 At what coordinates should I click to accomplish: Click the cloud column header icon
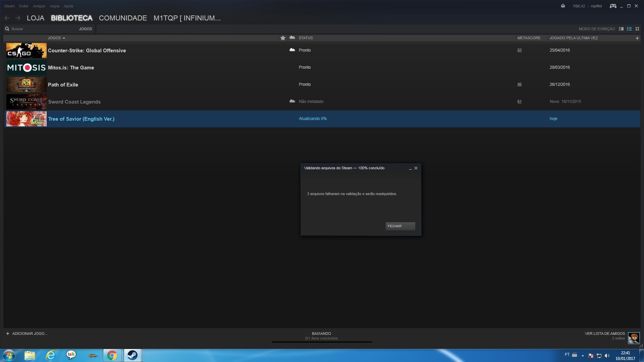[x=292, y=38]
